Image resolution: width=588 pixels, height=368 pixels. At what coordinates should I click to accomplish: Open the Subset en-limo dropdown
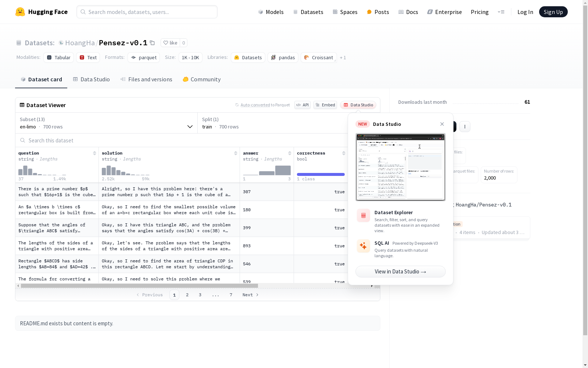(x=107, y=123)
